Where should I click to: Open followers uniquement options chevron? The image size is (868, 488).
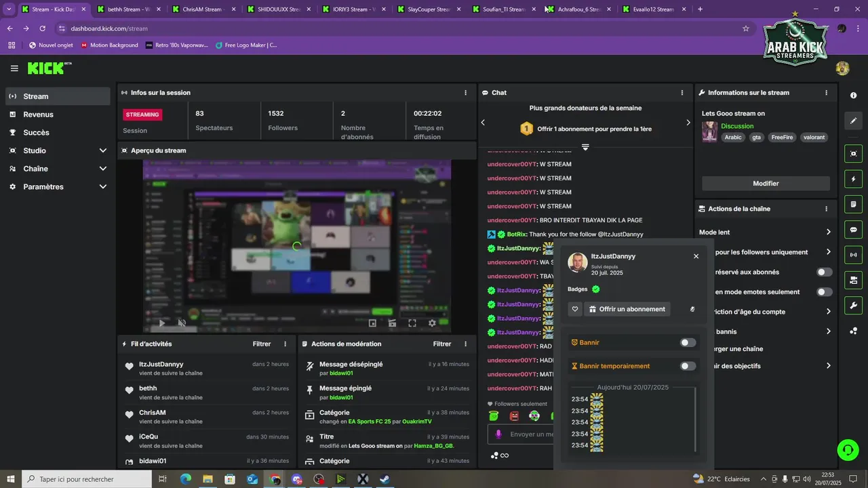pyautogui.click(x=828, y=252)
